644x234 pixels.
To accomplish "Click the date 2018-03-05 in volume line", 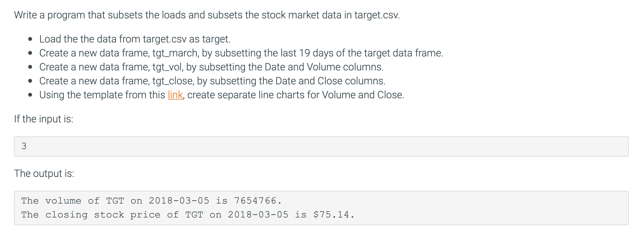I will point(179,201).
